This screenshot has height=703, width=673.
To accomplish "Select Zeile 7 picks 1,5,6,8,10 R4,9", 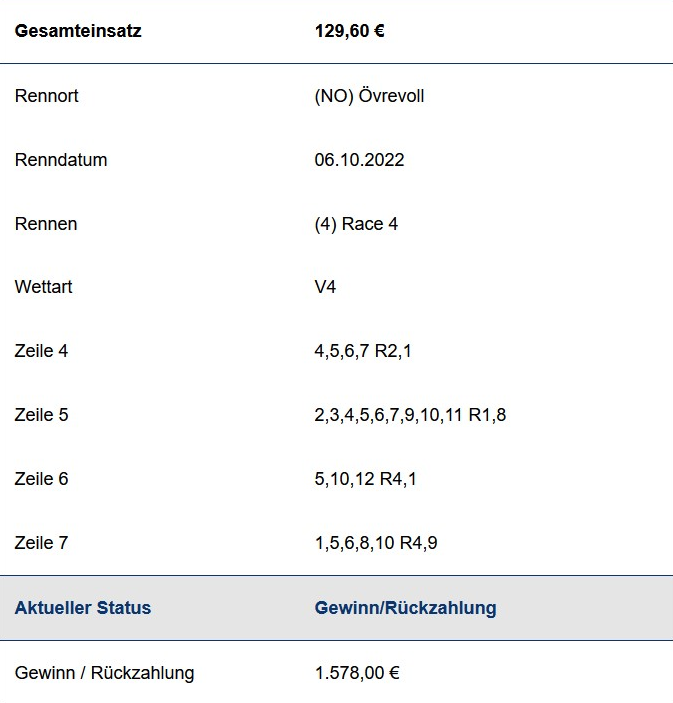I will click(376, 543).
